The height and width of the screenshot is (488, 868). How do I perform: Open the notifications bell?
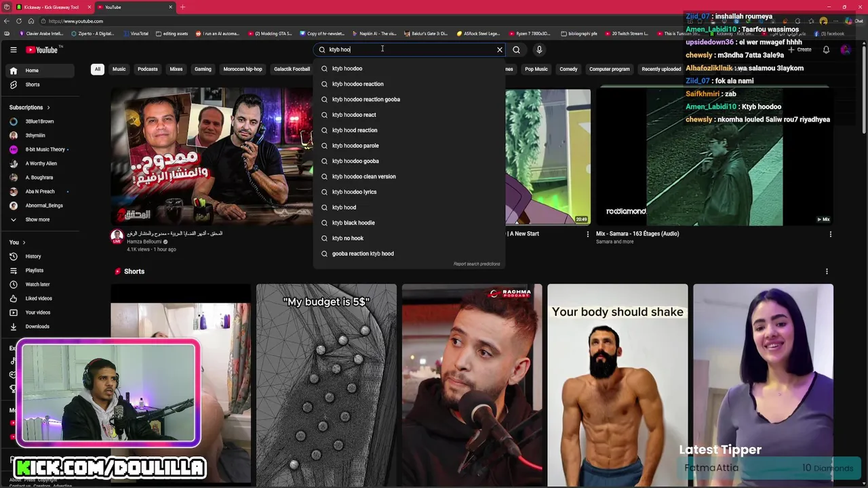click(826, 49)
